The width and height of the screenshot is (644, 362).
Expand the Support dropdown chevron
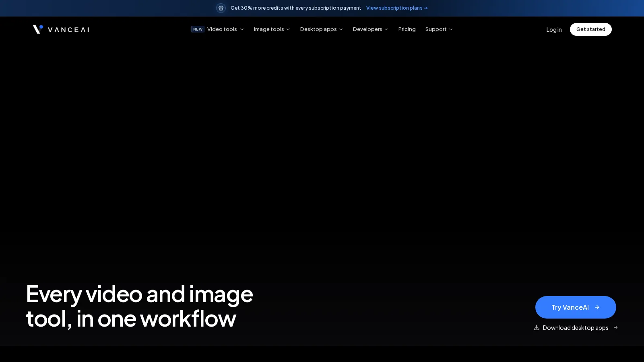click(x=451, y=29)
